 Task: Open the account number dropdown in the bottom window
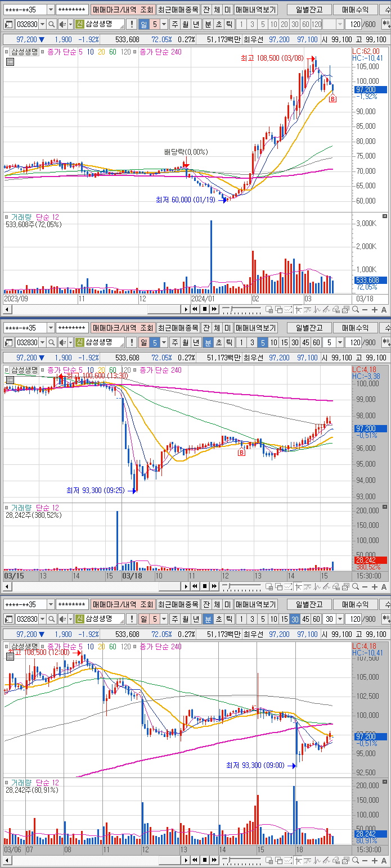(51, 604)
